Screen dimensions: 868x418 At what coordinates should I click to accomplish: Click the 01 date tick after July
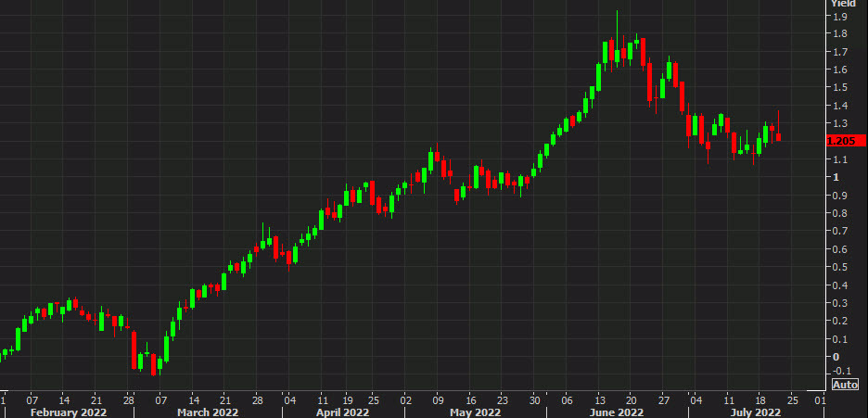coord(821,399)
